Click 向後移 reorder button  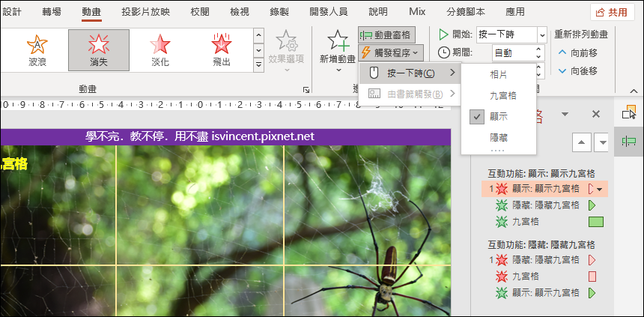[578, 71]
